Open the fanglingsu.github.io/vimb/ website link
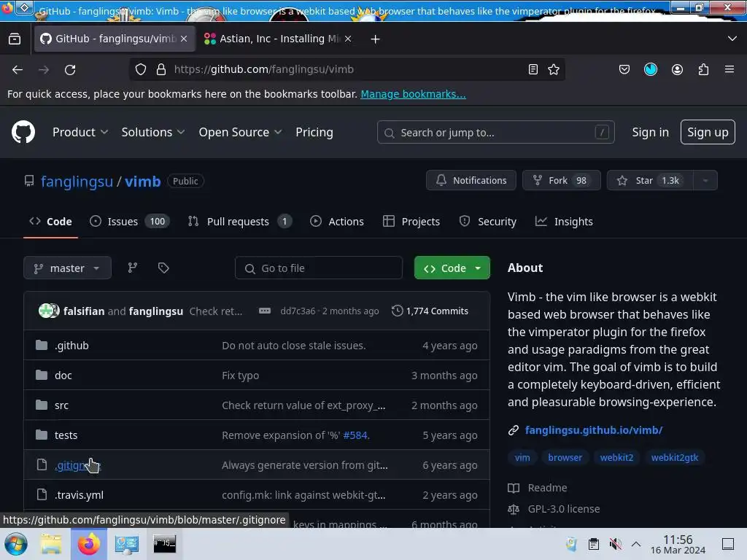Screen dimensions: 747x560 click(x=594, y=430)
